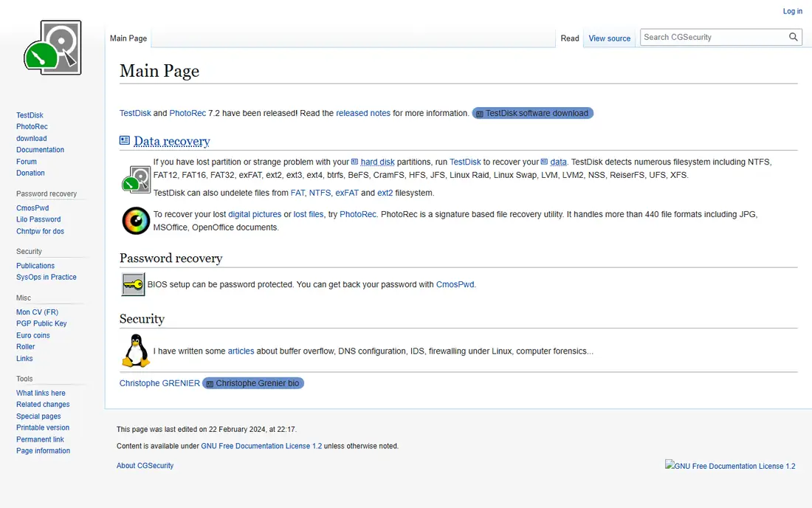Click the Log in link

792,11
